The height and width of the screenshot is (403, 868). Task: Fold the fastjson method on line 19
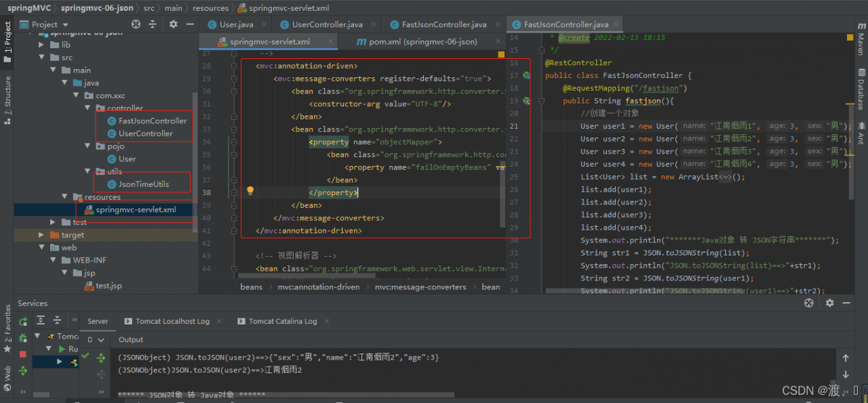coord(541,101)
